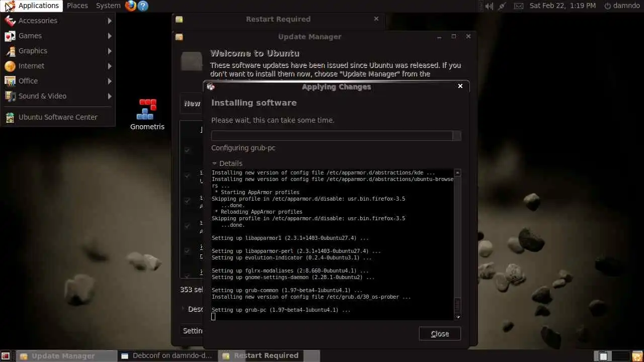Open the Applications menu
Viewport: 644px width, 362px height.
tap(32, 6)
